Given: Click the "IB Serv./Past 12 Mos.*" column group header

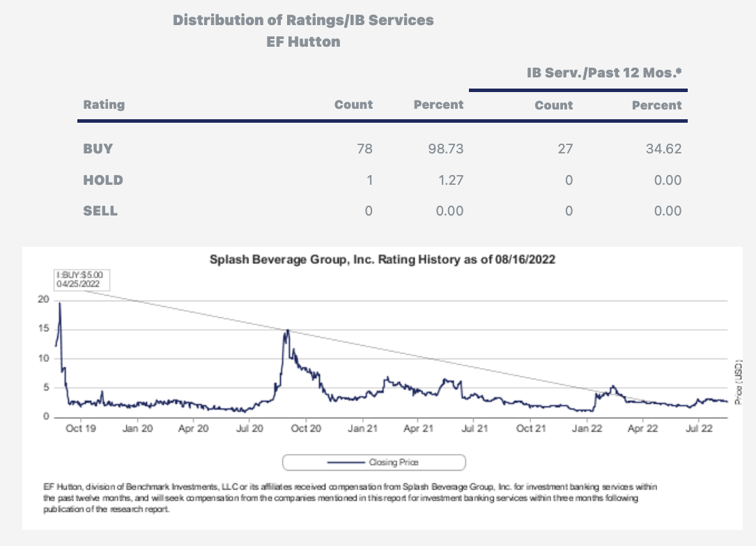Looking at the screenshot, I should coord(604,73).
